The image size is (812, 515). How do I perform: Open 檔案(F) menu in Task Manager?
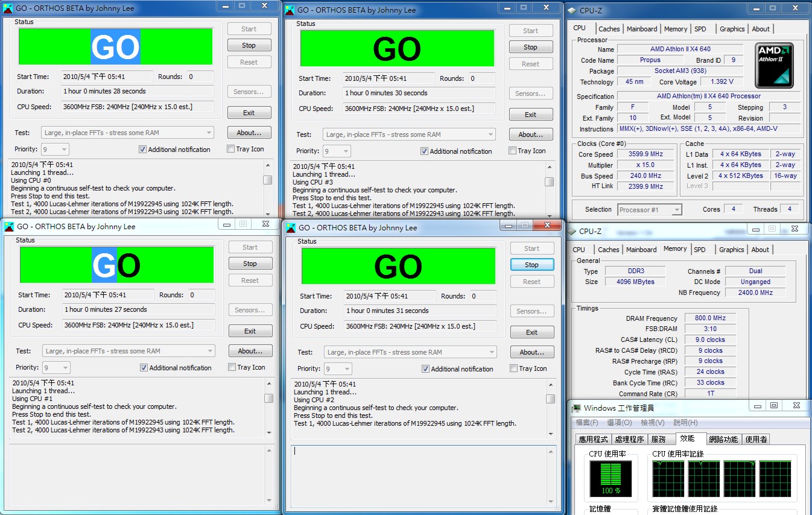pos(587,423)
